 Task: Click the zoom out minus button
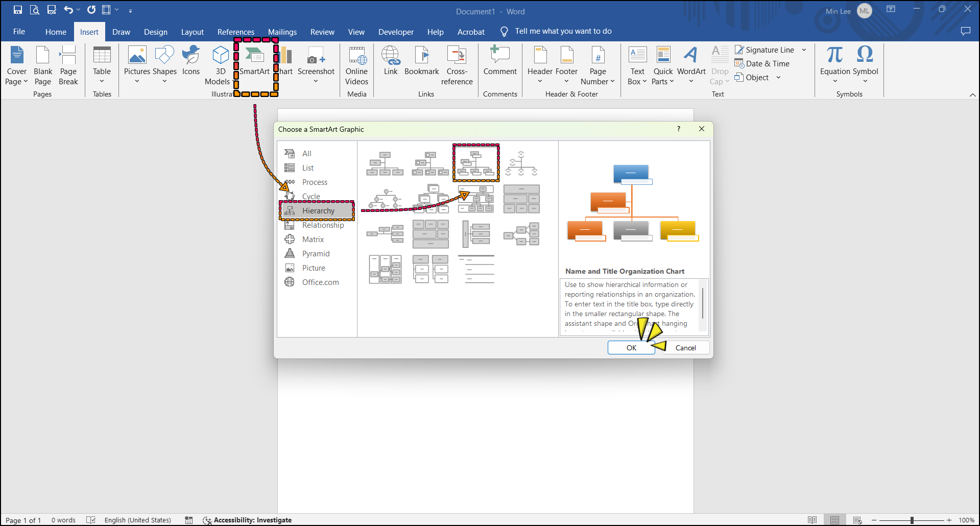(x=874, y=520)
